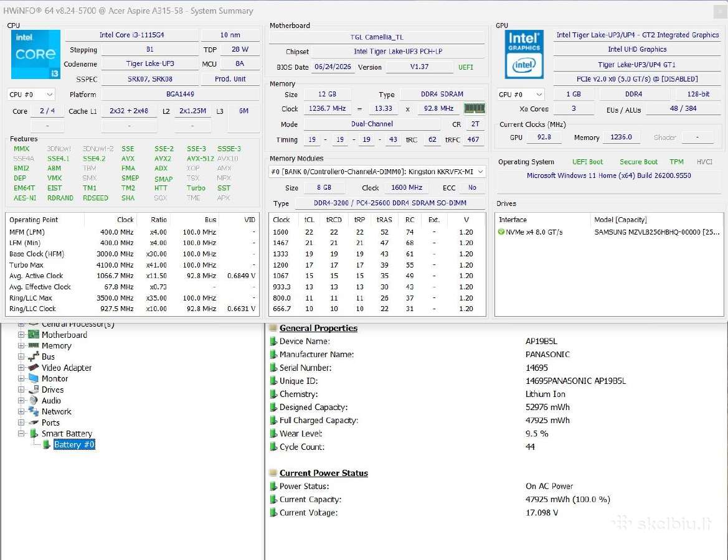The image size is (728, 560).
Task: Click the Ports tree icon
Action: click(x=34, y=422)
